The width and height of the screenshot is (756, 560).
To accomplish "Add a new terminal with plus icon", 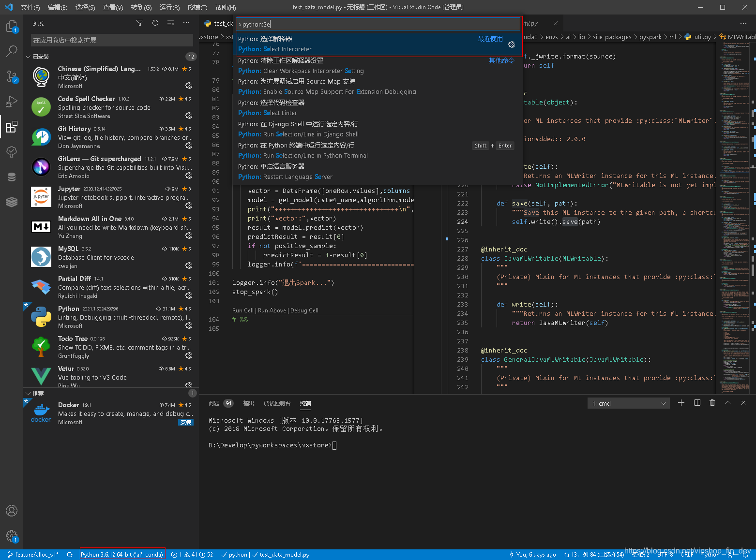I will [x=681, y=403].
